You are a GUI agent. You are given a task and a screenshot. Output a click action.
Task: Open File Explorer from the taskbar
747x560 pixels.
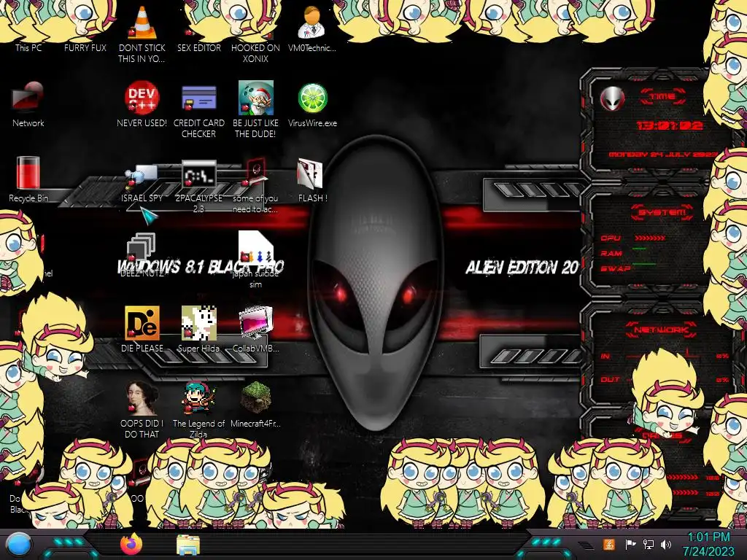(x=188, y=545)
